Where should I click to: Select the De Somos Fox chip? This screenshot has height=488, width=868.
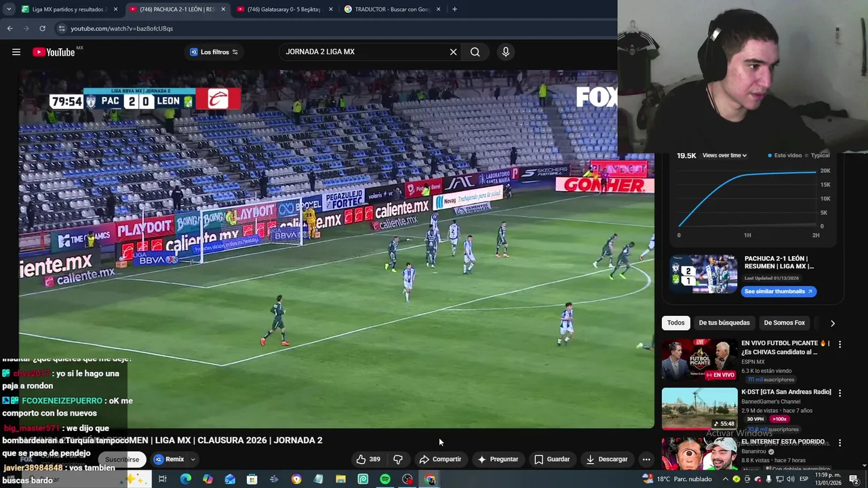coord(784,323)
